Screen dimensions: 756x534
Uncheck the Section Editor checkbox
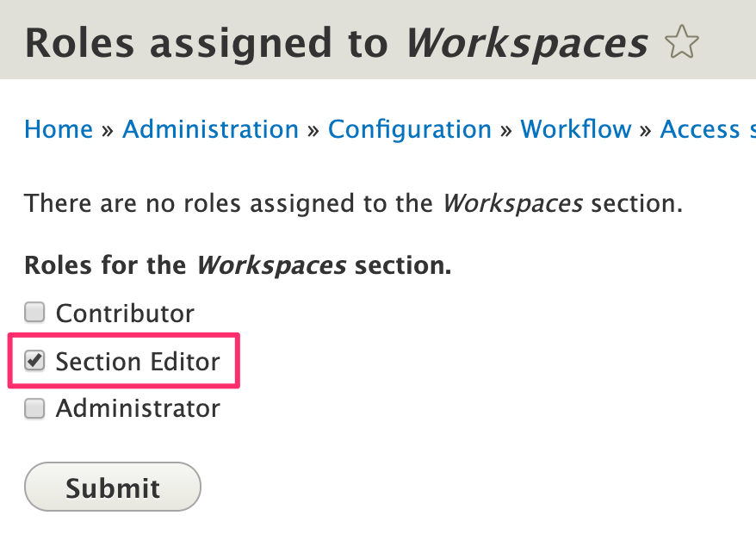(34, 361)
